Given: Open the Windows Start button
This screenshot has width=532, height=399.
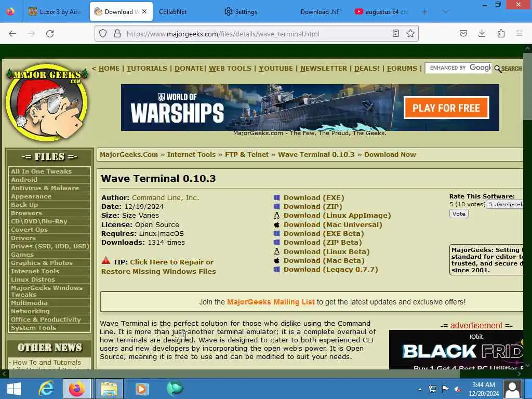Looking at the screenshot, I should (x=14, y=389).
